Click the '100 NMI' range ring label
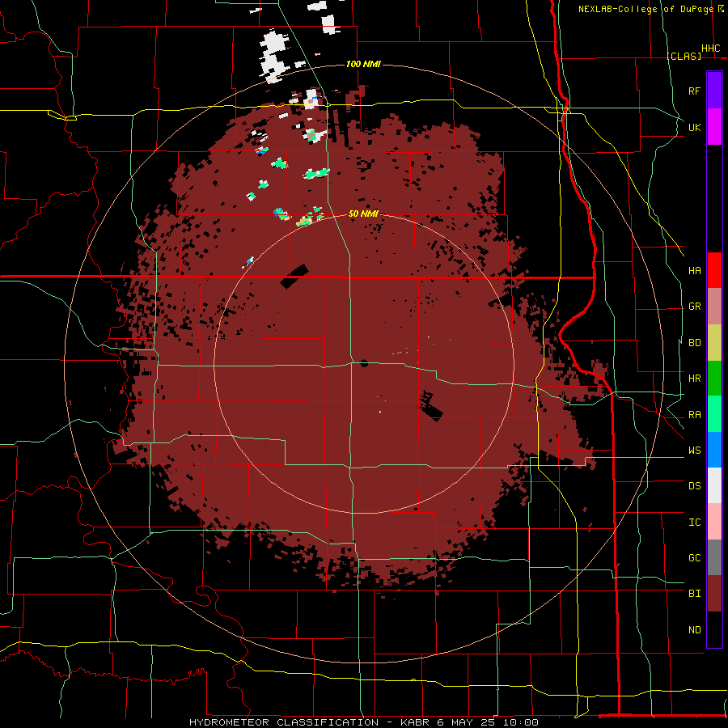 tap(363, 64)
